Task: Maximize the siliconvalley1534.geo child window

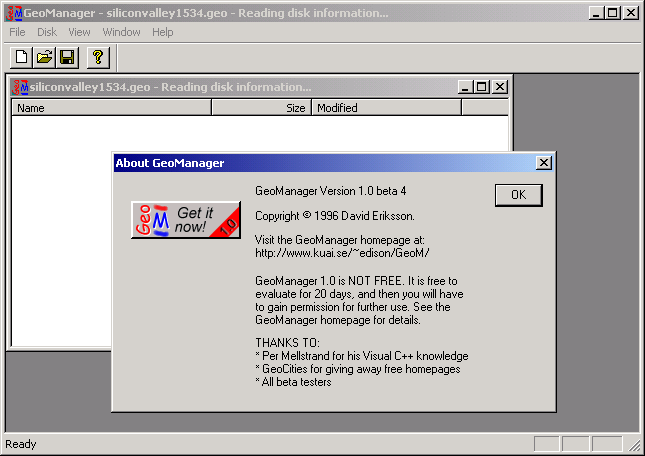Action: pos(481,87)
